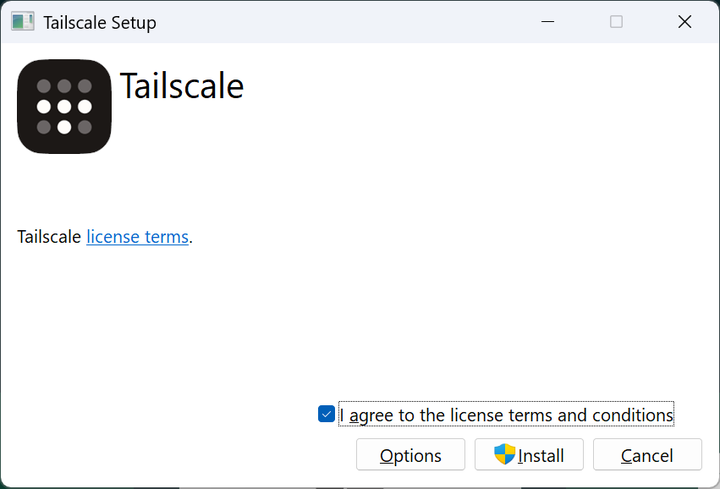
Task: Click the installer icon in title bar
Action: pos(22,22)
